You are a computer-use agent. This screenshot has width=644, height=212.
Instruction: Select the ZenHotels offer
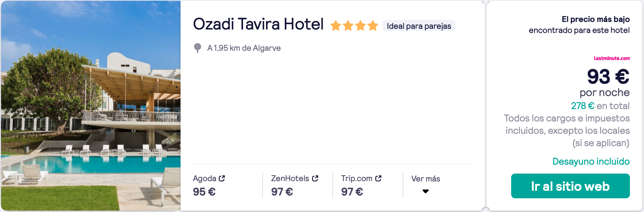pyautogui.click(x=295, y=185)
